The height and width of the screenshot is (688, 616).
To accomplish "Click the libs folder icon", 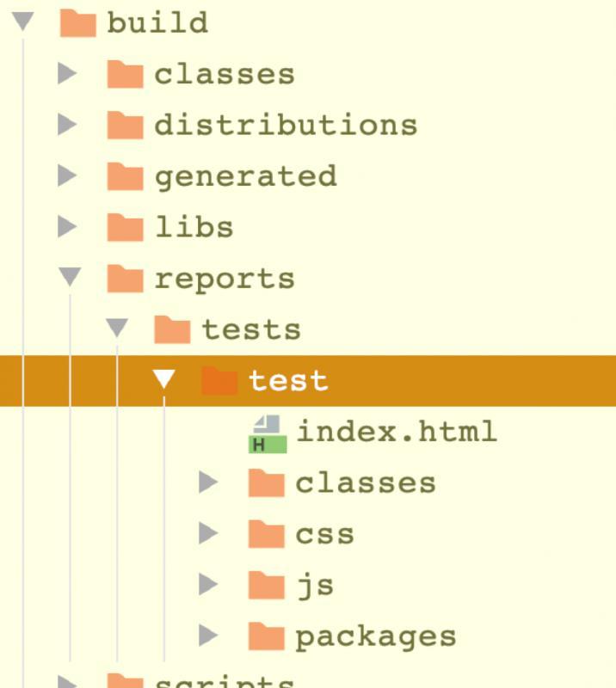I will point(125,228).
